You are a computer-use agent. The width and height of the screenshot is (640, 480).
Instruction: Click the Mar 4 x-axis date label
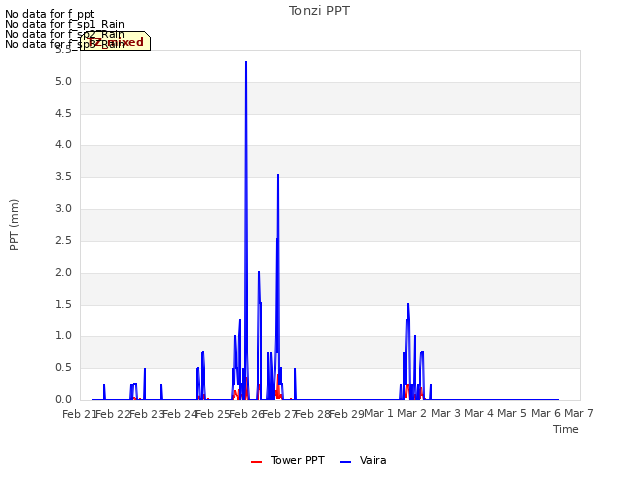[x=479, y=413]
